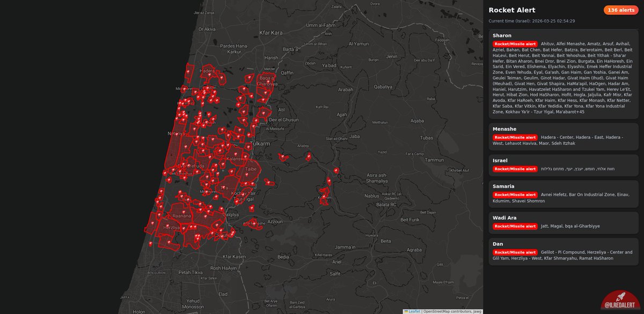Click the Umm al-Fahm map label
The image size is (644, 314).
(320, 25)
